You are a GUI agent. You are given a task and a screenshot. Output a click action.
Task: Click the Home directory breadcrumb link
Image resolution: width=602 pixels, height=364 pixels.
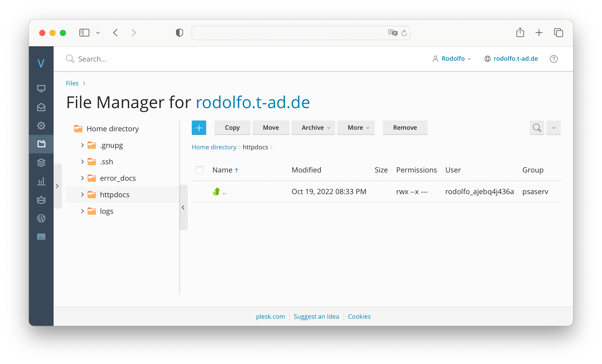click(x=214, y=147)
